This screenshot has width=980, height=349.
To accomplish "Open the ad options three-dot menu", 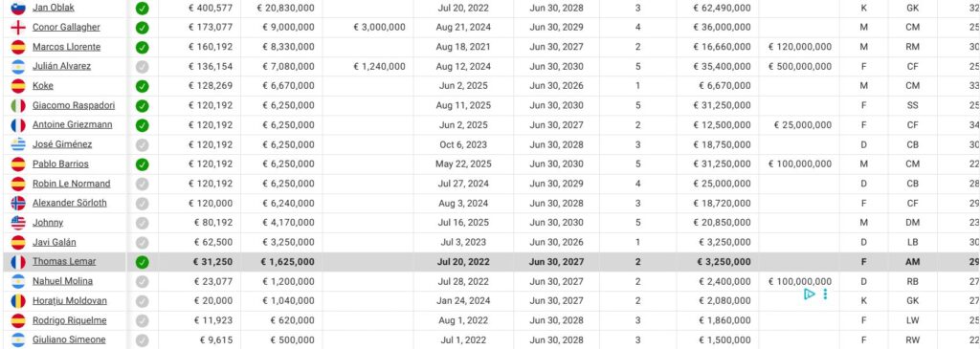I will pyautogui.click(x=826, y=294).
